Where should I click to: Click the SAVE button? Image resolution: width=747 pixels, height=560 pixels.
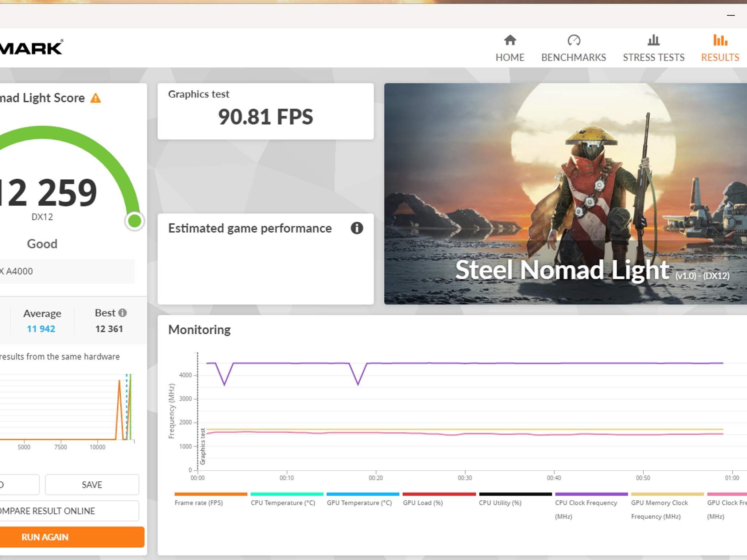(92, 485)
